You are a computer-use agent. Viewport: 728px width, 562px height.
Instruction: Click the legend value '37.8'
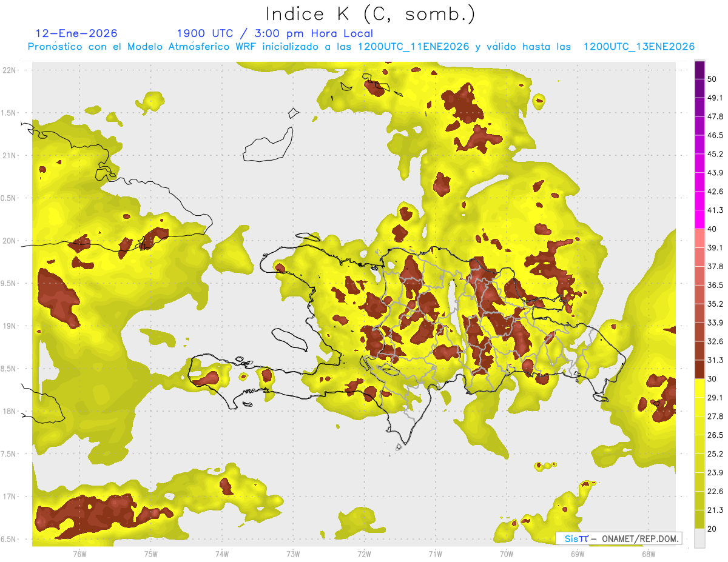715,266
